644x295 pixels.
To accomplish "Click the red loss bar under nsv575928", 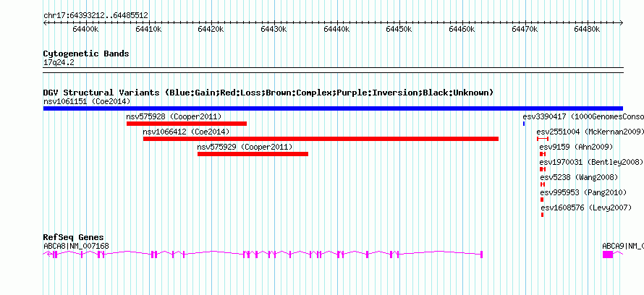I will pyautogui.click(x=187, y=124).
